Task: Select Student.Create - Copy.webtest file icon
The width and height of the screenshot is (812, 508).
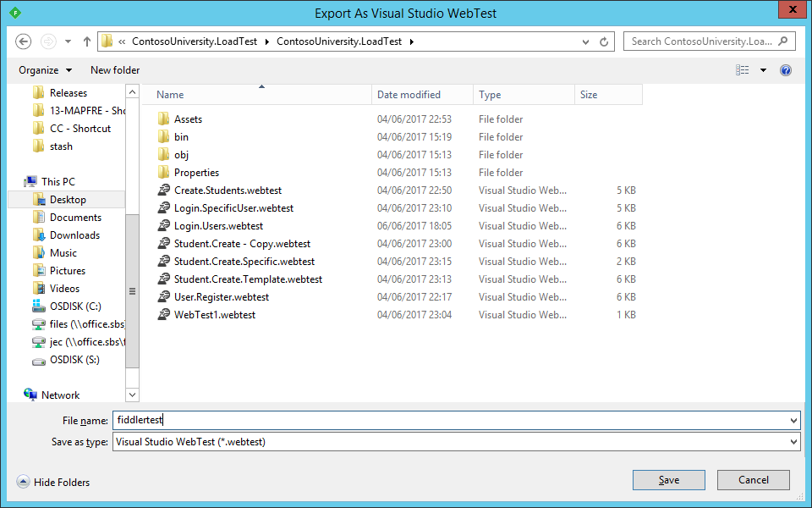Action: tap(163, 244)
